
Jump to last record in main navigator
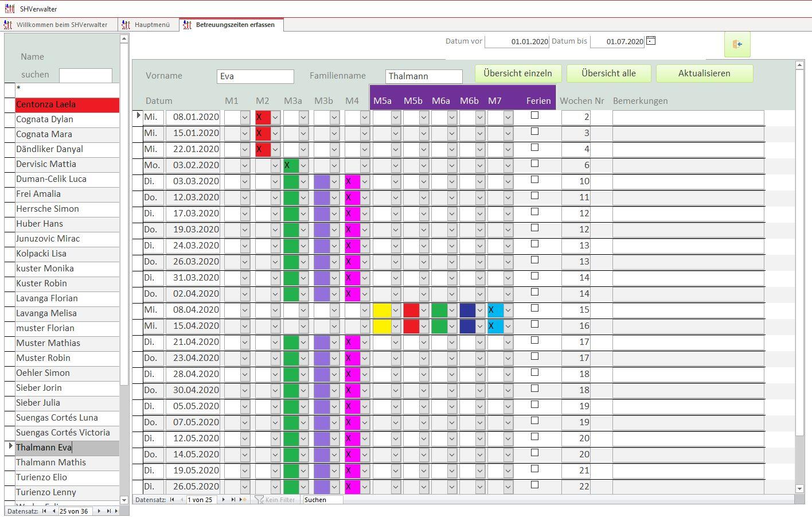tap(233, 500)
